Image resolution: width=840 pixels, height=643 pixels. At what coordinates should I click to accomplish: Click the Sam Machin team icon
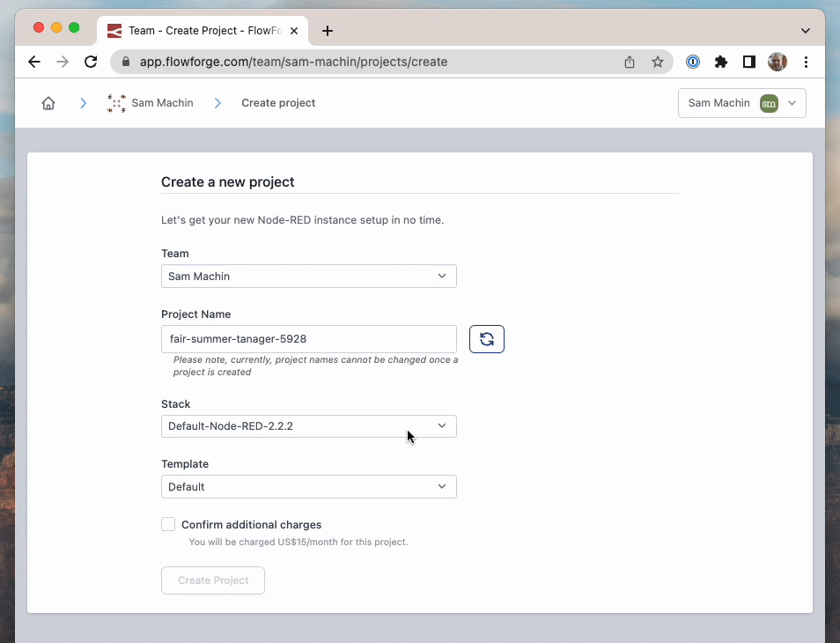pos(116,103)
